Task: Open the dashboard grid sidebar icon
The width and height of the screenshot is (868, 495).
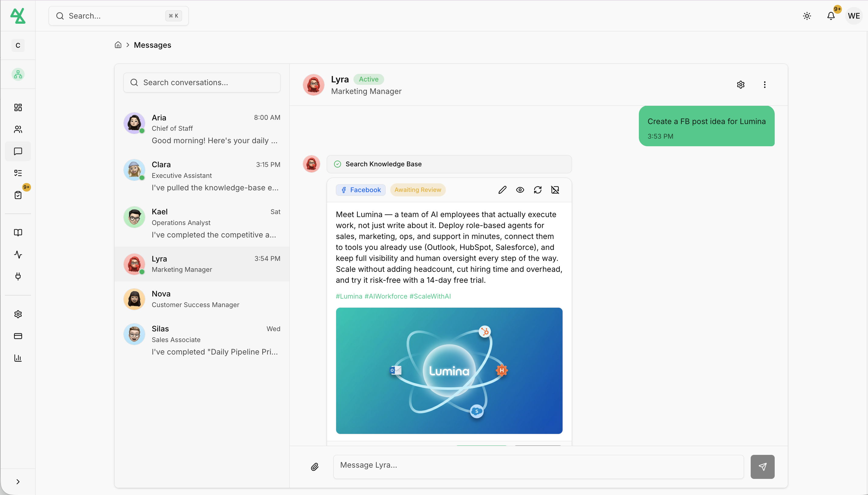Action: pos(18,107)
